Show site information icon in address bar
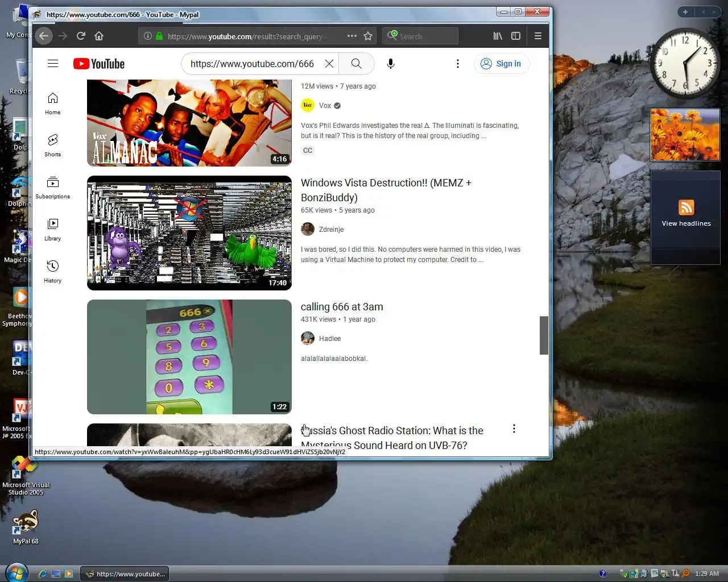 coord(148,36)
